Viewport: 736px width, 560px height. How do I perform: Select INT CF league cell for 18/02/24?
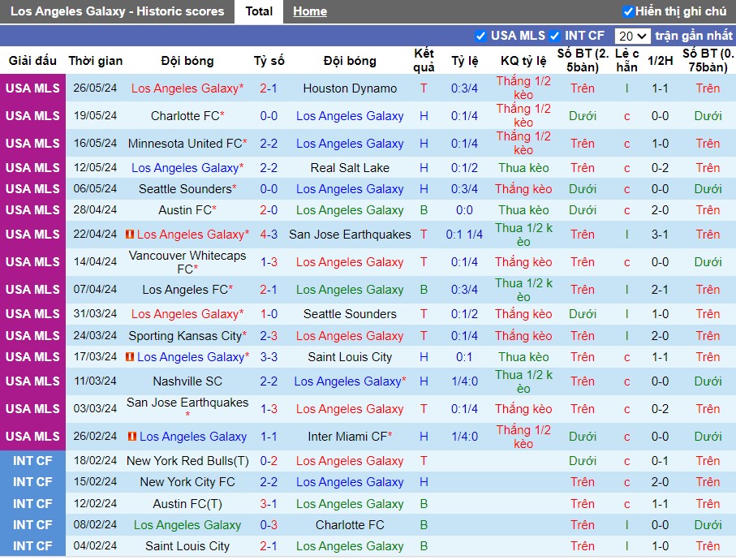pos(32,460)
